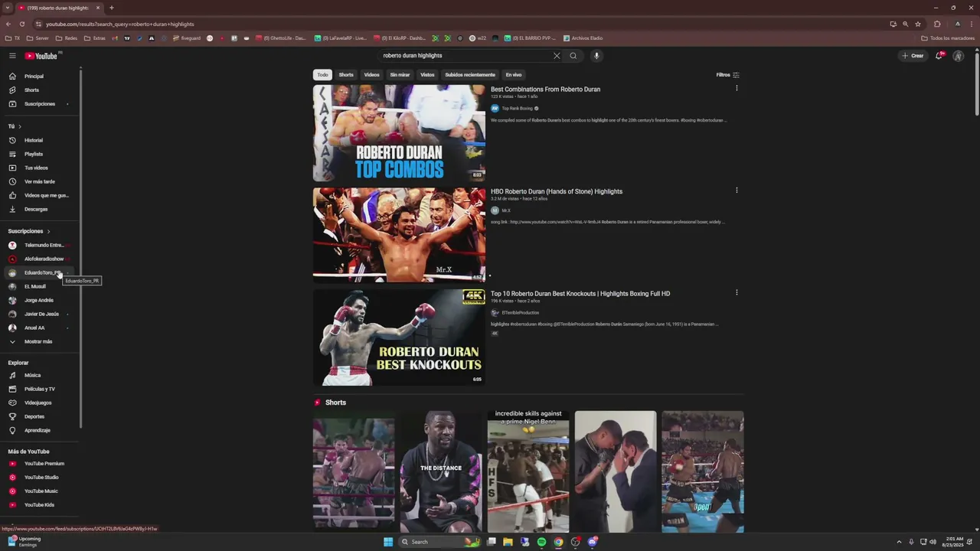Open the Nigel Benn skills short
Screen dimensions: 980x551
click(x=528, y=471)
